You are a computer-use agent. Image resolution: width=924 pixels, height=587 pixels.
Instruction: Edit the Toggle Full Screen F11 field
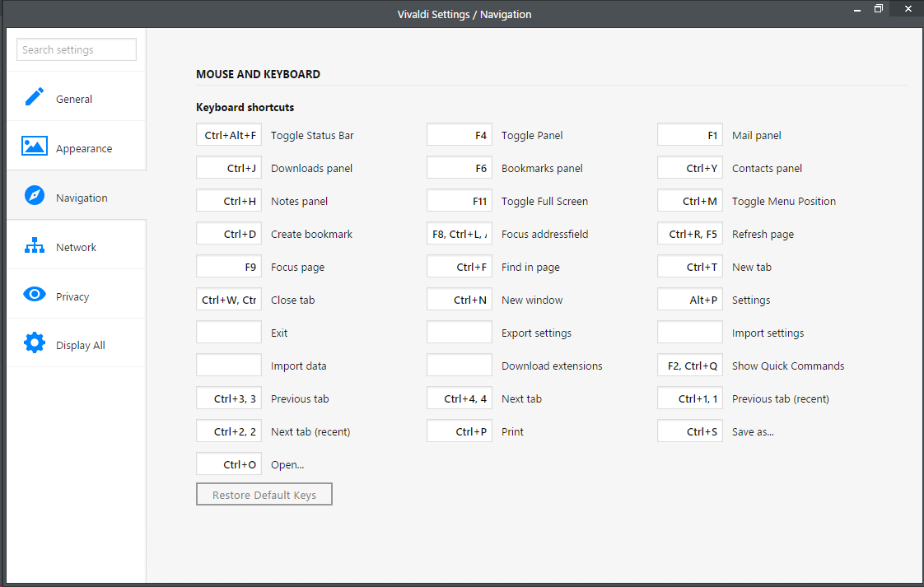[x=459, y=201]
